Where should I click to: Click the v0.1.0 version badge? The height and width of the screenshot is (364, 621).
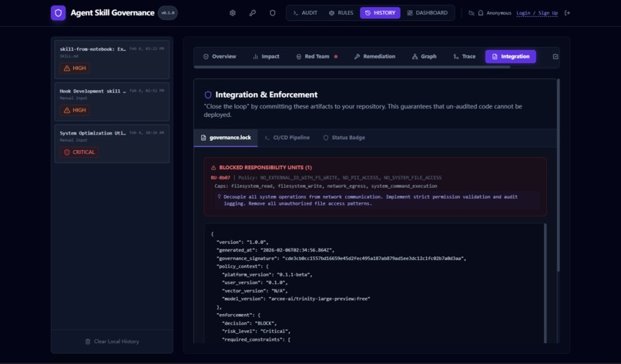pos(167,13)
